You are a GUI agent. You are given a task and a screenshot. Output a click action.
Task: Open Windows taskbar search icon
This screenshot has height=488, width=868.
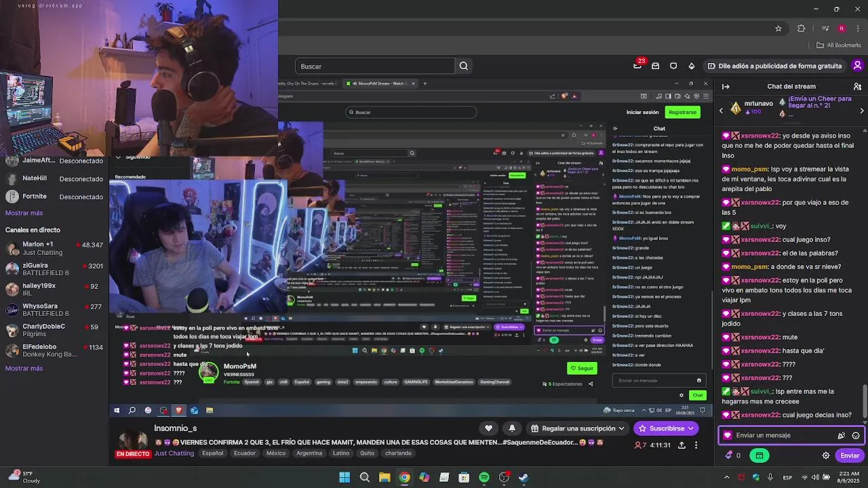pos(364,477)
